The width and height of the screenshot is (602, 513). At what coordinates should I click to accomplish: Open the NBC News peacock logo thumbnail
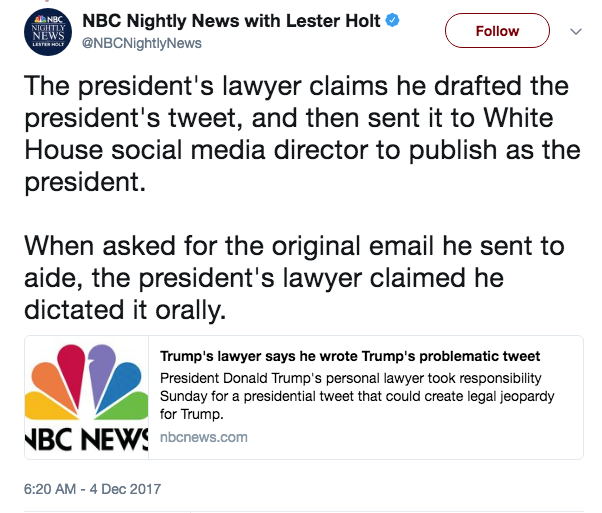click(x=86, y=397)
